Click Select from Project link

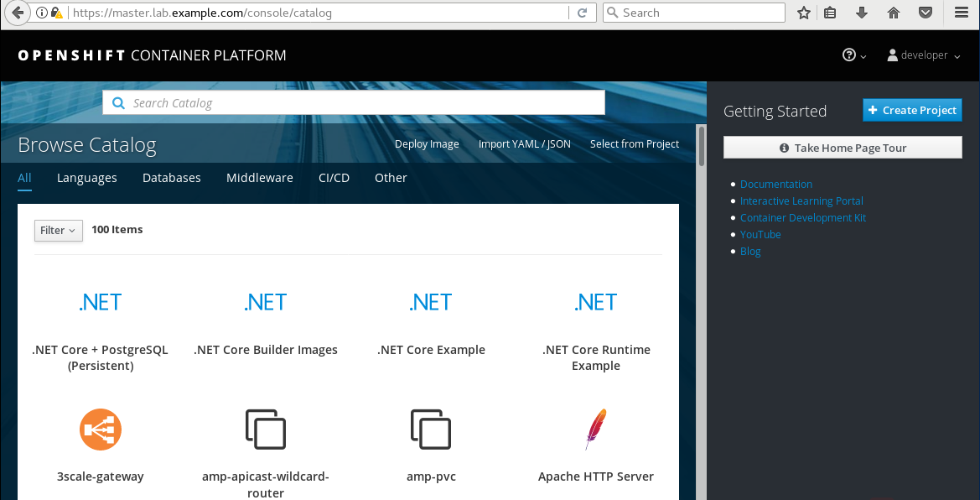point(635,144)
